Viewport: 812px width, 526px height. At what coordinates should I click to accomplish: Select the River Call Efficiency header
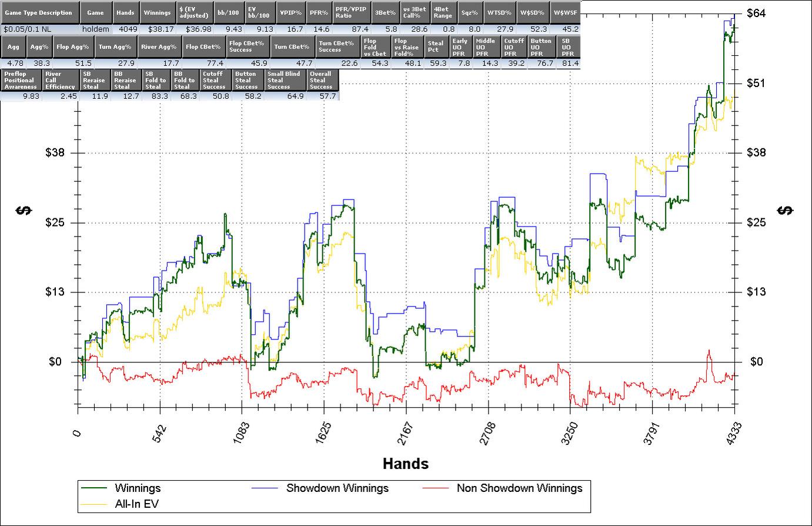coord(61,80)
